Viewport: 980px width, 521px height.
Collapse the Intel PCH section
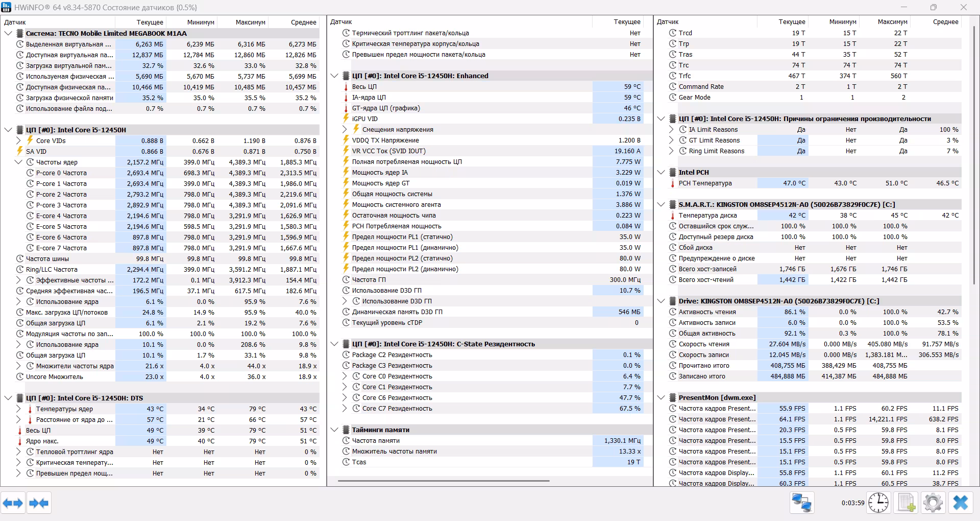tap(661, 172)
